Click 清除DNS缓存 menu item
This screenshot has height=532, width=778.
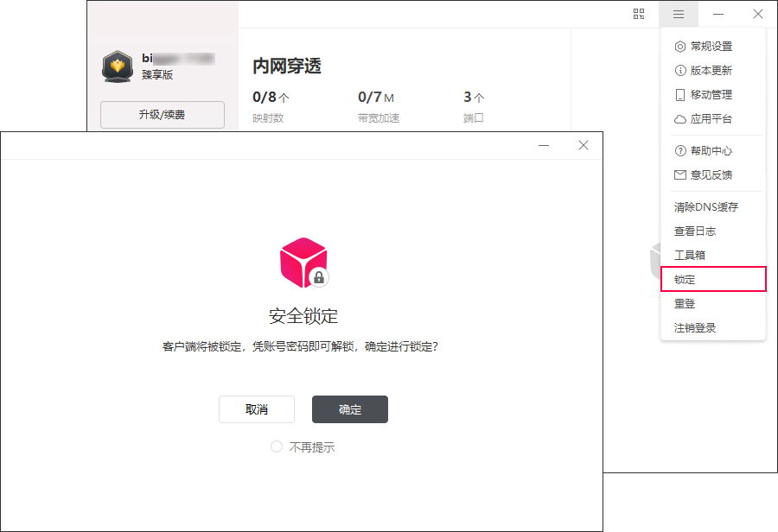tap(706, 207)
